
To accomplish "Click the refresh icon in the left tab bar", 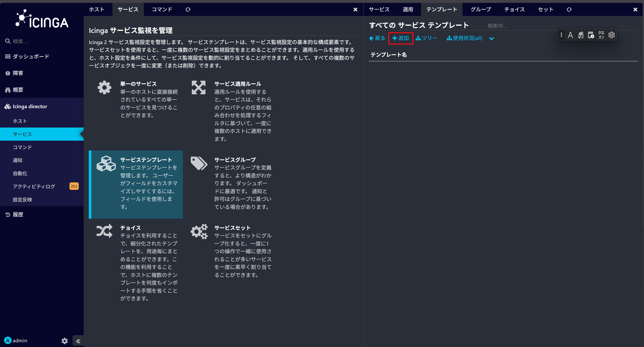I will tap(188, 10).
